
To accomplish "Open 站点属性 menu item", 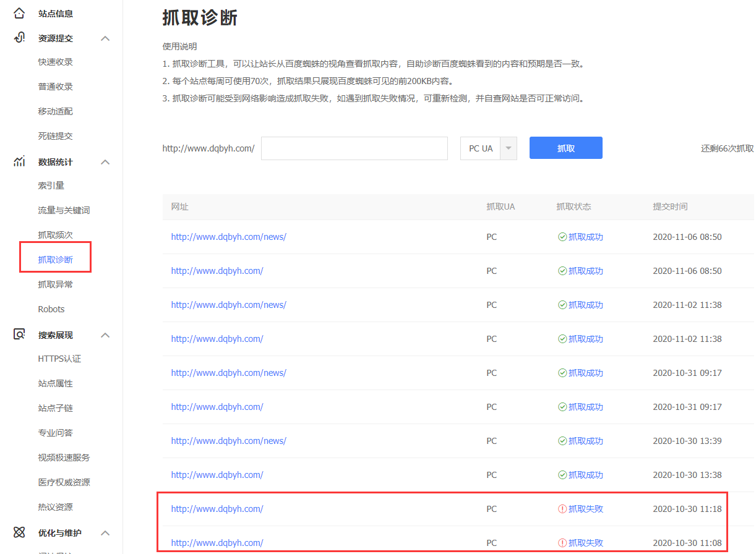I will click(56, 383).
